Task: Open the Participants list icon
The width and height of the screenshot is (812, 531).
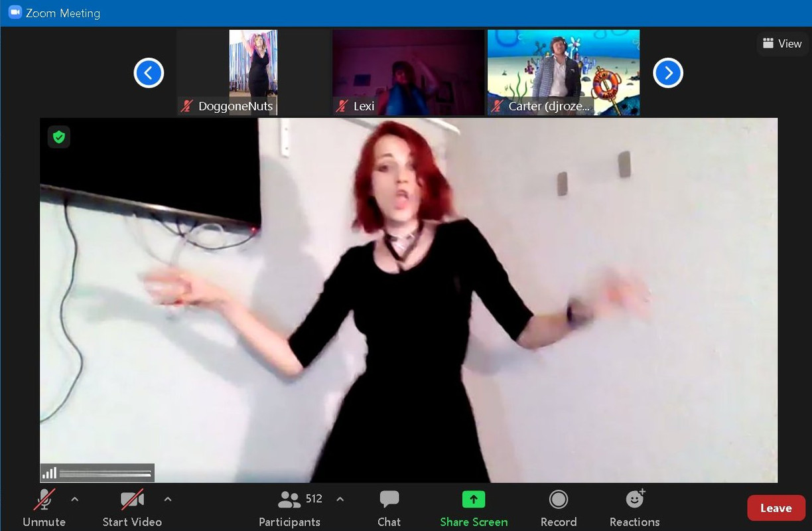Action: click(290, 499)
